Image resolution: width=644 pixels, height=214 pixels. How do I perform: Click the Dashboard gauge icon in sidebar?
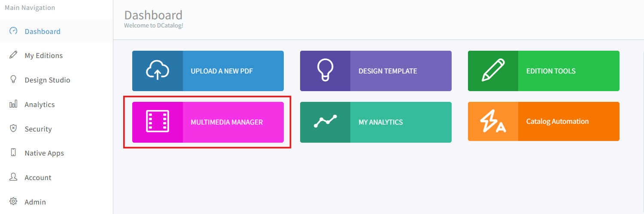click(13, 31)
